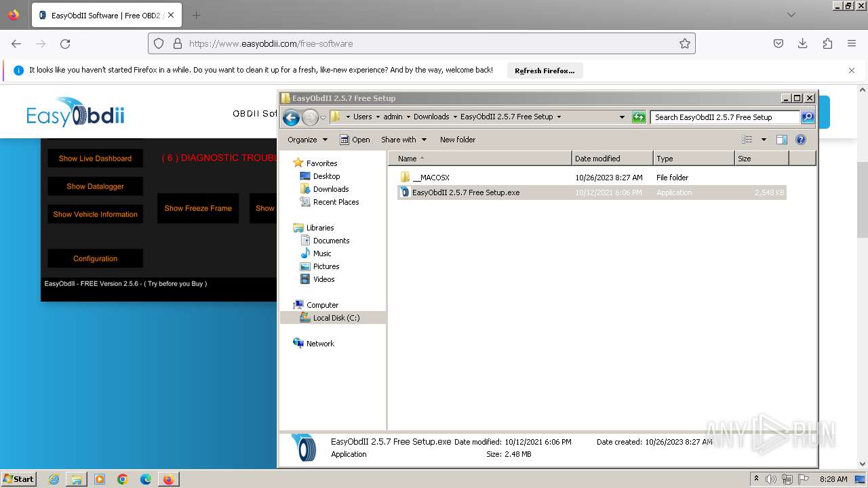Sort by the Size column header
868x488 pixels.
tap(762, 159)
